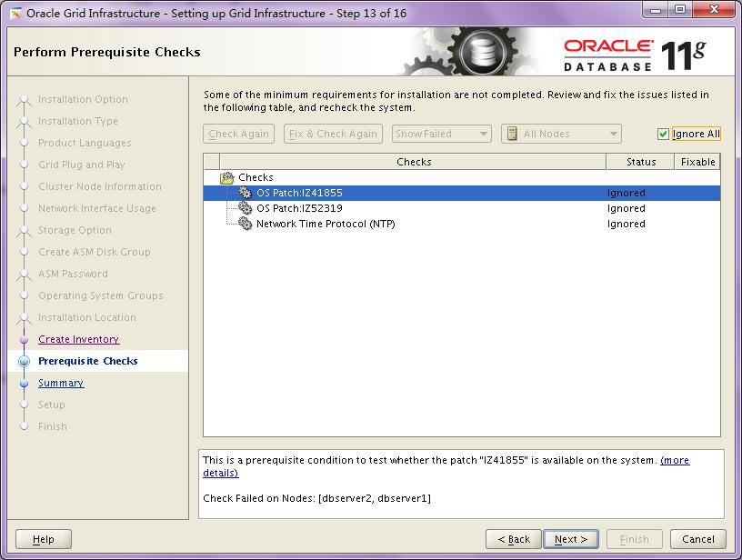
Task: Click Ignored status for OS Patch:IZ41855
Action: coord(626,193)
